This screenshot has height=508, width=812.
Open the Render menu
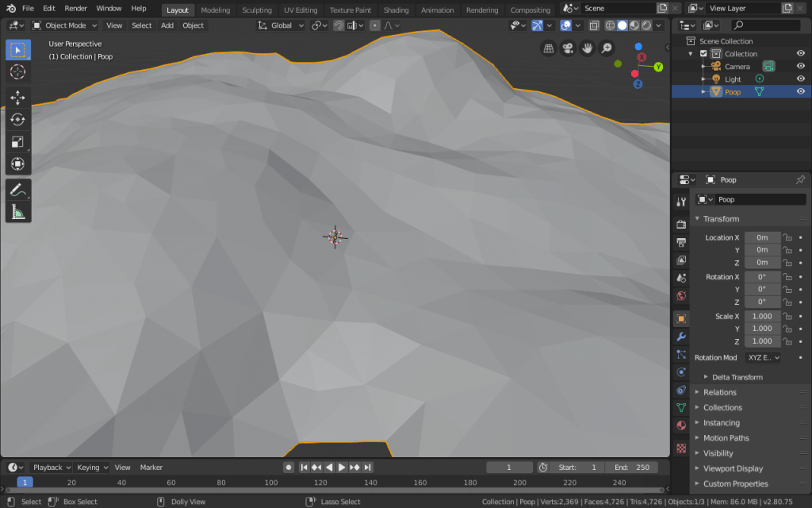[75, 8]
